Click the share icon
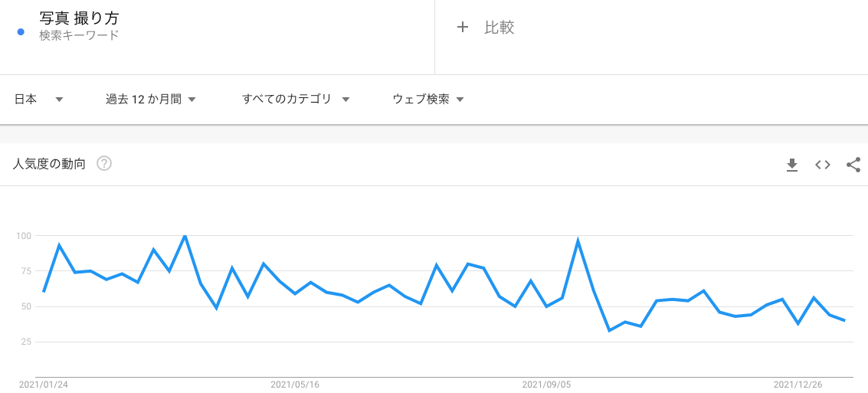Screen dimensions: 868x393 (853, 165)
